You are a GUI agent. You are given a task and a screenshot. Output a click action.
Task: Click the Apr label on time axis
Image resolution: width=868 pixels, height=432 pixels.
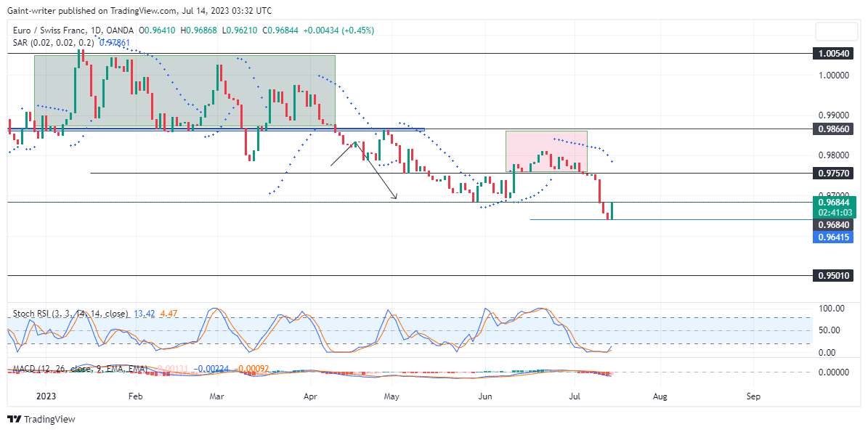point(310,396)
